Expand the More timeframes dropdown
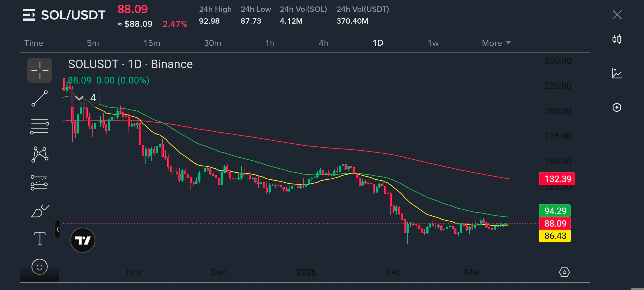This screenshot has height=290, width=644. (x=496, y=43)
